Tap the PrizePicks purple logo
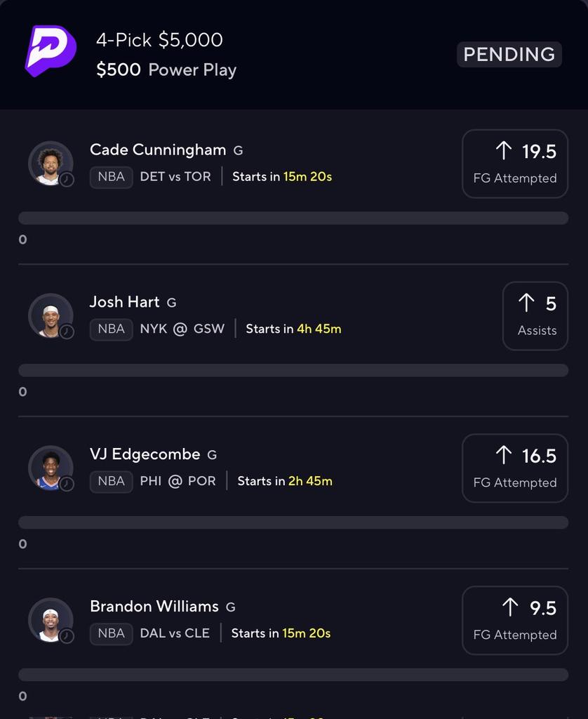This screenshot has width=588, height=719. (50, 51)
